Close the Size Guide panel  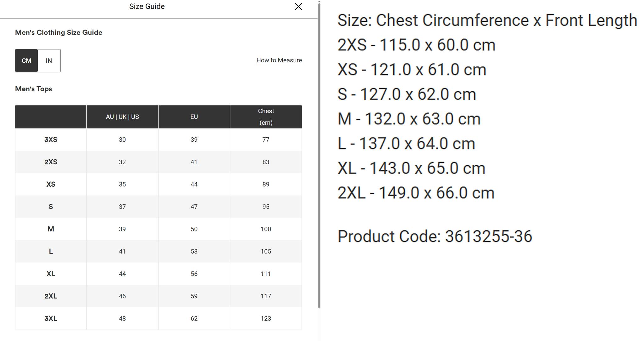point(298,7)
